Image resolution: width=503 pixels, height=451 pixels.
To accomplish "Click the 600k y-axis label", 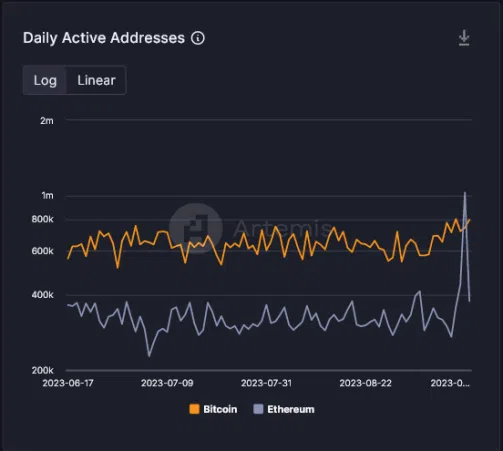I will click(x=42, y=251).
